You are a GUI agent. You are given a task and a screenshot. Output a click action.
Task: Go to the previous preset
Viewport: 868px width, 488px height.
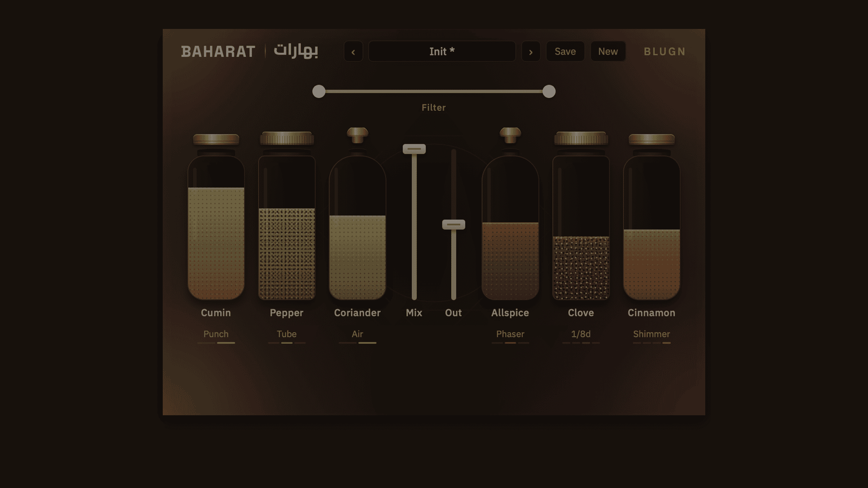pyautogui.click(x=353, y=52)
